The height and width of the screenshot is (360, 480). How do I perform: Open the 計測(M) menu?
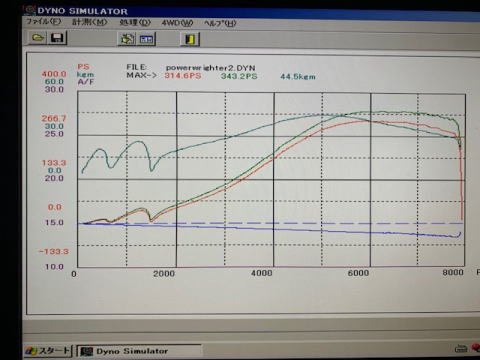(90, 22)
